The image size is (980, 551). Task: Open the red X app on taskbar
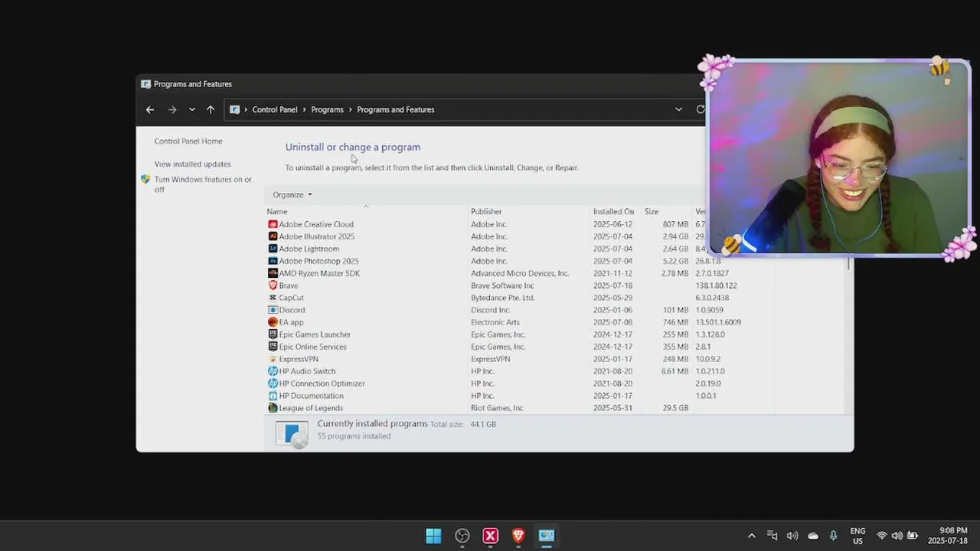[x=491, y=536]
